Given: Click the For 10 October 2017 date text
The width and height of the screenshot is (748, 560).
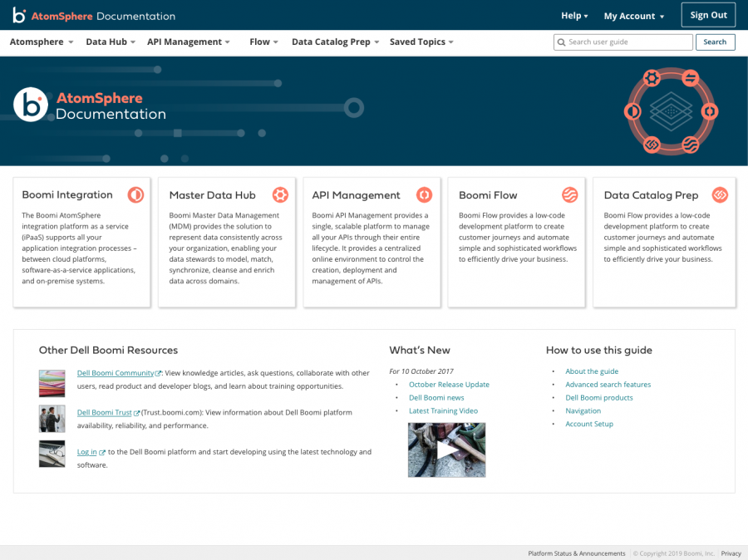Looking at the screenshot, I should tap(421, 371).
